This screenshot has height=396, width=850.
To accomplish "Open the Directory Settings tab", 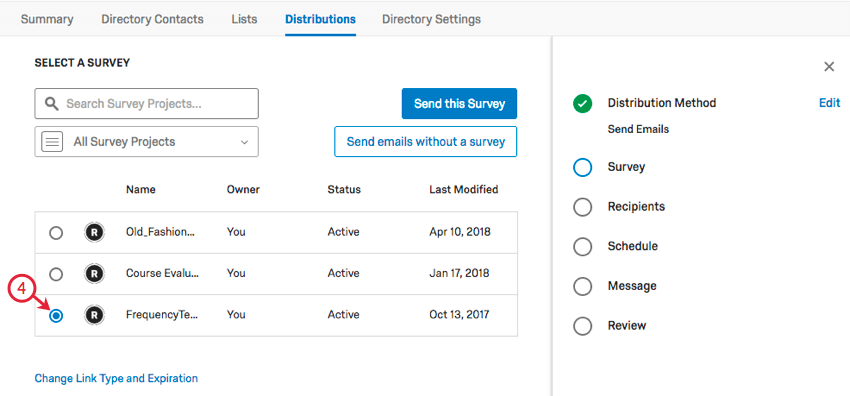I will [432, 20].
